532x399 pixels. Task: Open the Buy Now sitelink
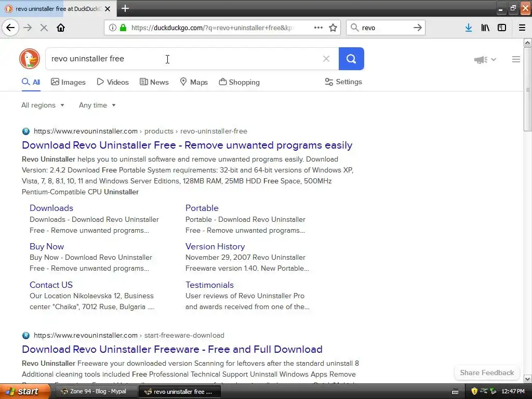pos(46,246)
